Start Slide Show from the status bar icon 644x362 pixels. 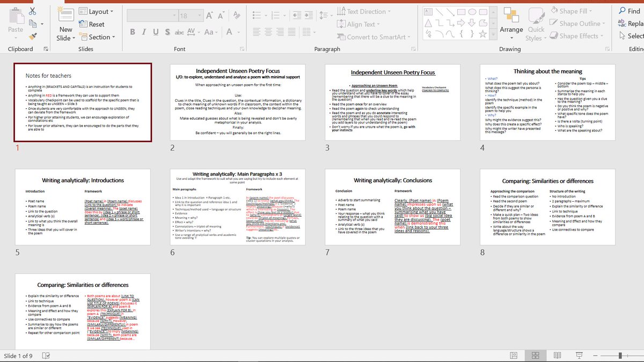click(579, 355)
